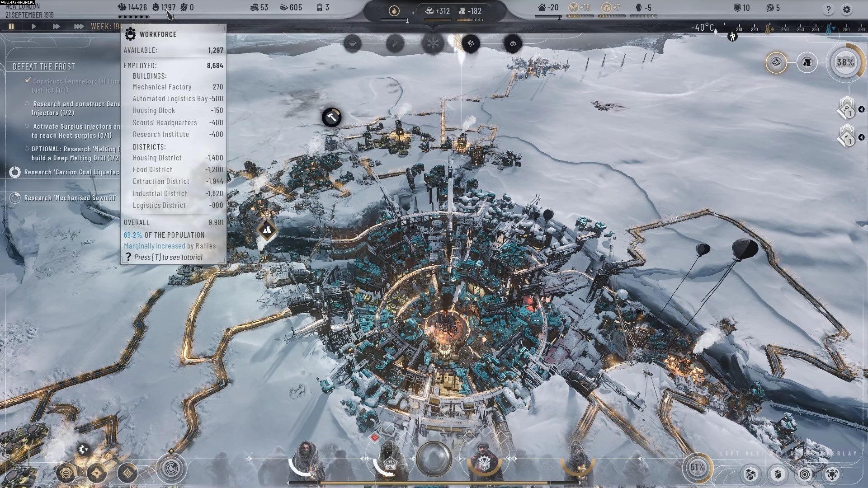
Task: Expand second notification stack arrow on right
Action: tap(861, 137)
